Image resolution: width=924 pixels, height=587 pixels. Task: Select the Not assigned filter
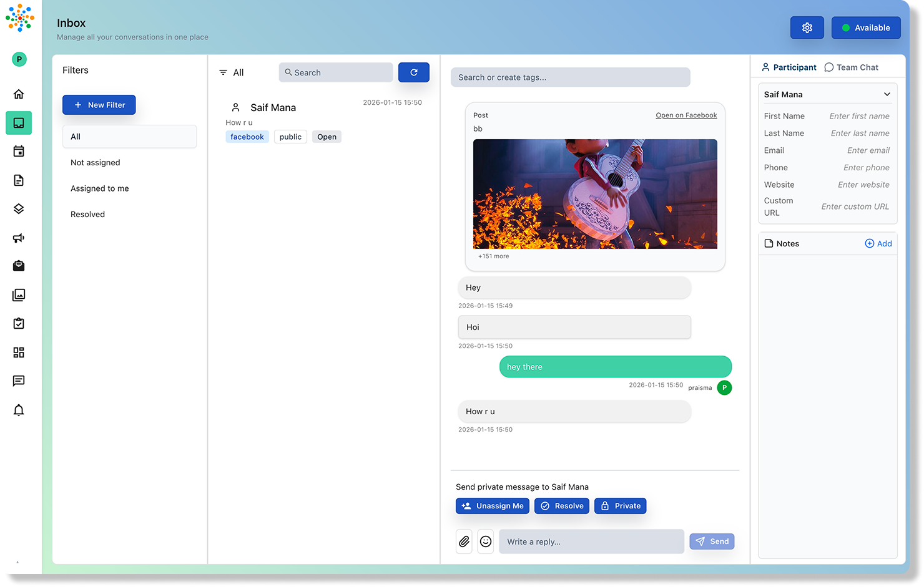95,162
